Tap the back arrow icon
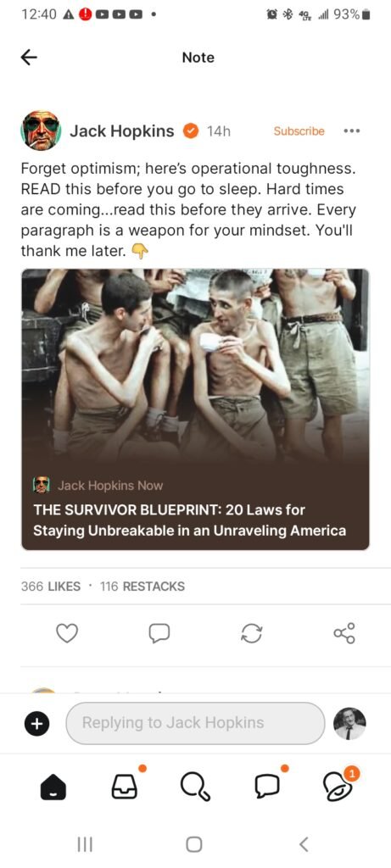This screenshot has width=391, height=868. pyautogui.click(x=29, y=58)
